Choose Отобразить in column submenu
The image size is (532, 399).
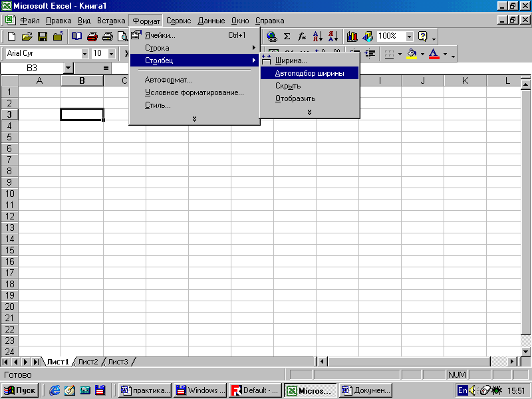tap(309, 98)
